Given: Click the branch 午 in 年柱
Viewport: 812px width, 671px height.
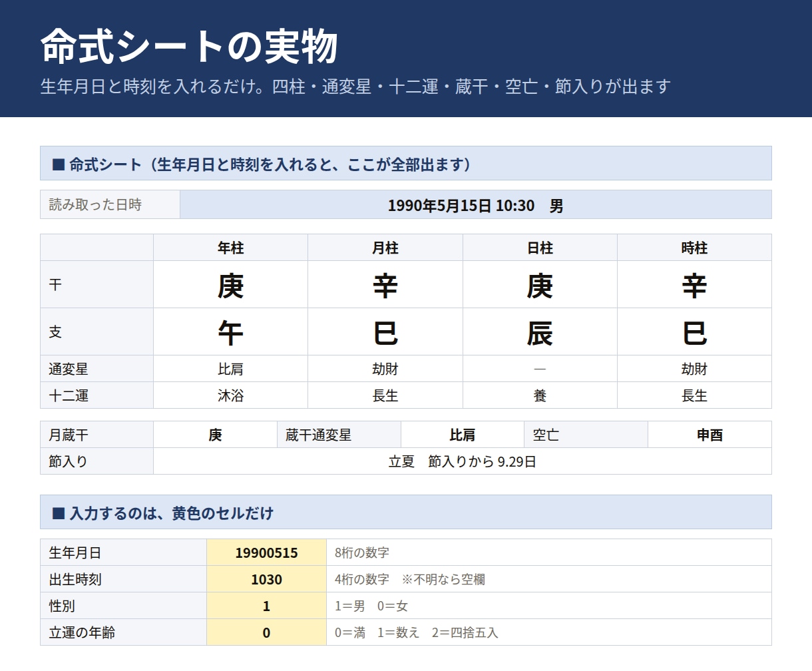Looking at the screenshot, I should coord(230,333).
